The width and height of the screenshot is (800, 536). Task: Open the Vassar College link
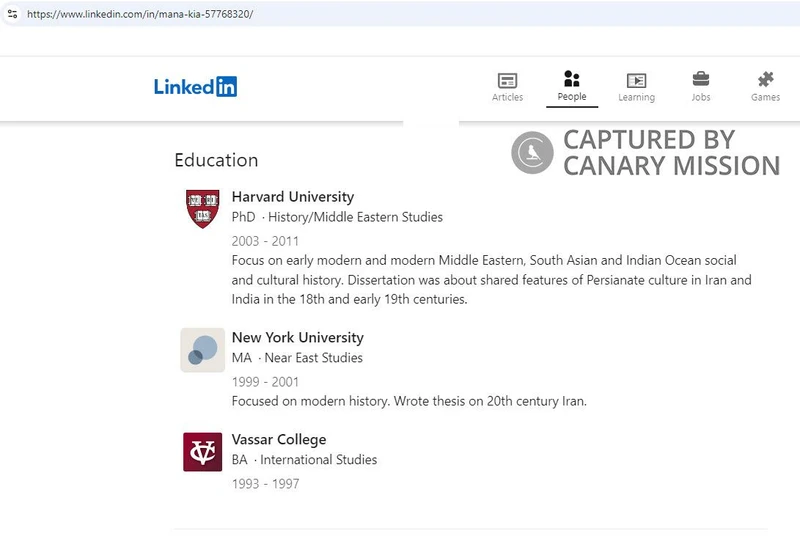[x=279, y=440]
